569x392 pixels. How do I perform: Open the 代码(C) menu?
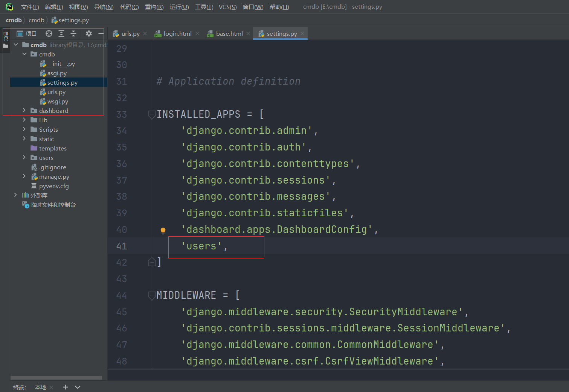129,7
